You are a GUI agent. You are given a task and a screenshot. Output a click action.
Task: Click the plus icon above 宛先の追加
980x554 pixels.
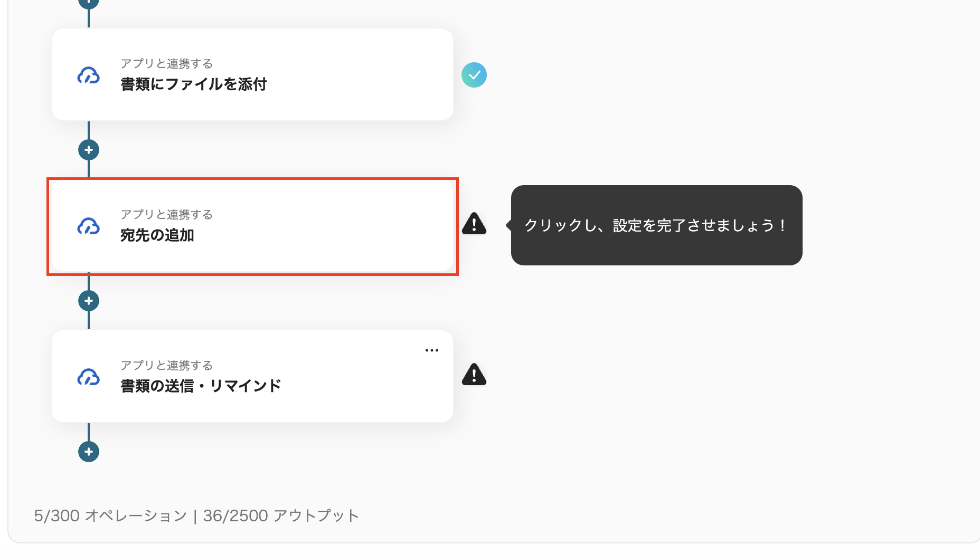point(88,150)
